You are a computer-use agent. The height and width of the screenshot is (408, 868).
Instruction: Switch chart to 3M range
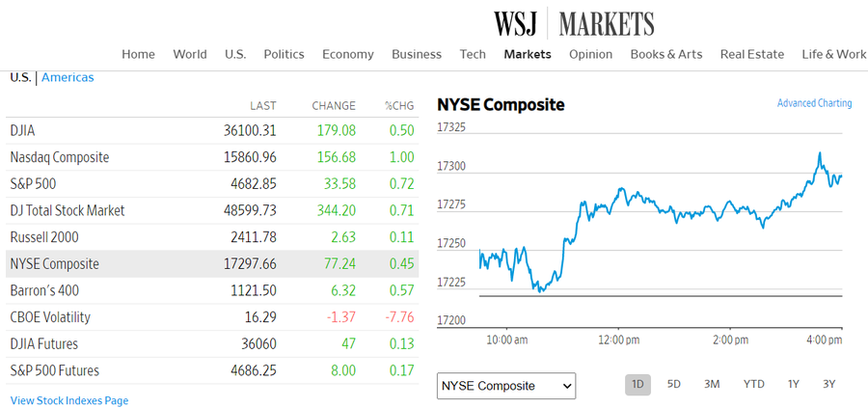pos(712,384)
